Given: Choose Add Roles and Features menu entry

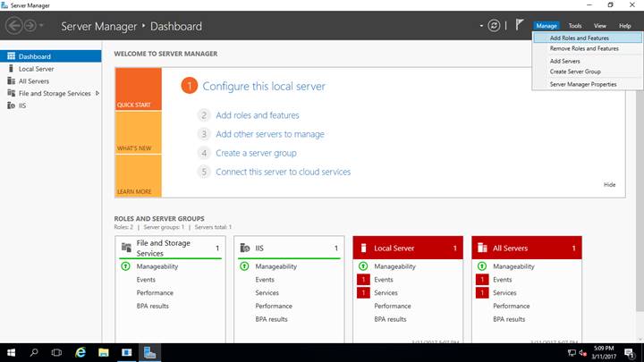Looking at the screenshot, I should click(x=588, y=38).
